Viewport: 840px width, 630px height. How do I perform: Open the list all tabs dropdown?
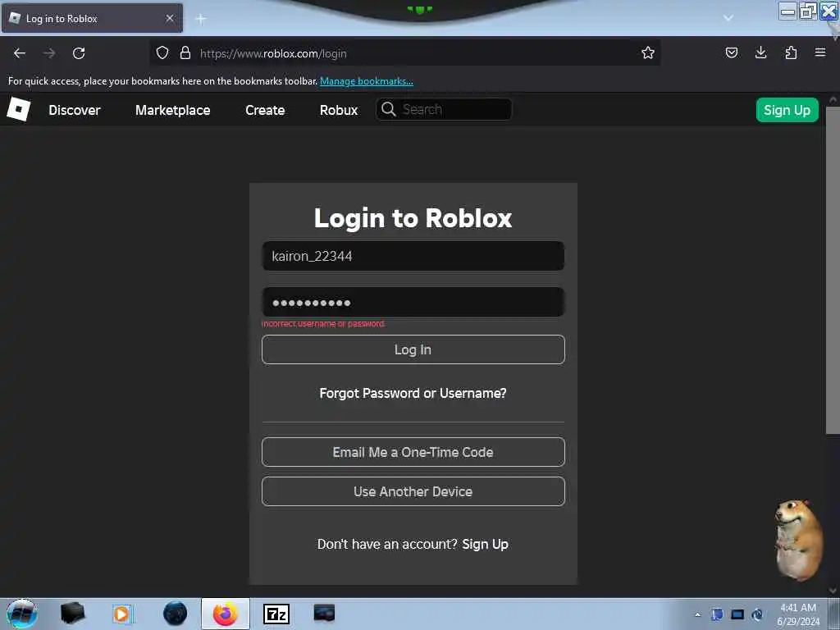point(728,18)
